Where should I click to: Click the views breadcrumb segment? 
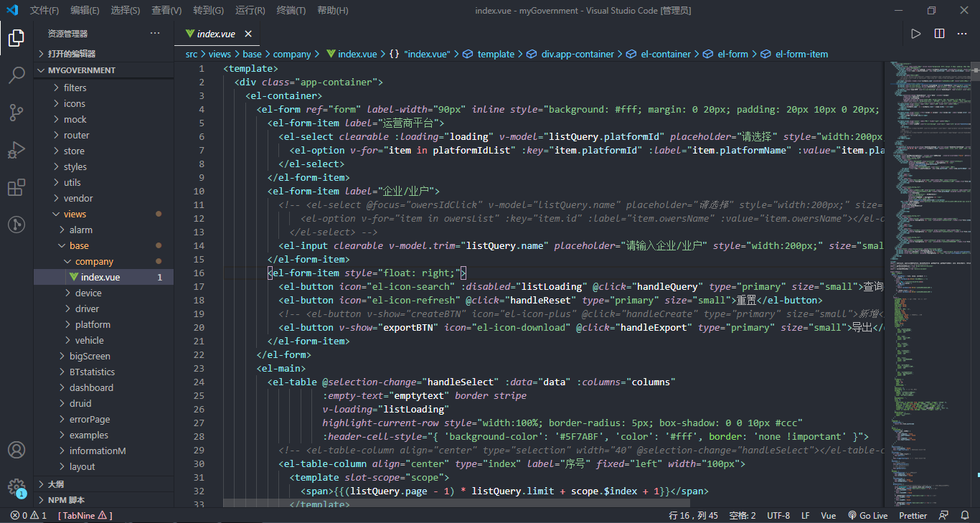click(220, 54)
